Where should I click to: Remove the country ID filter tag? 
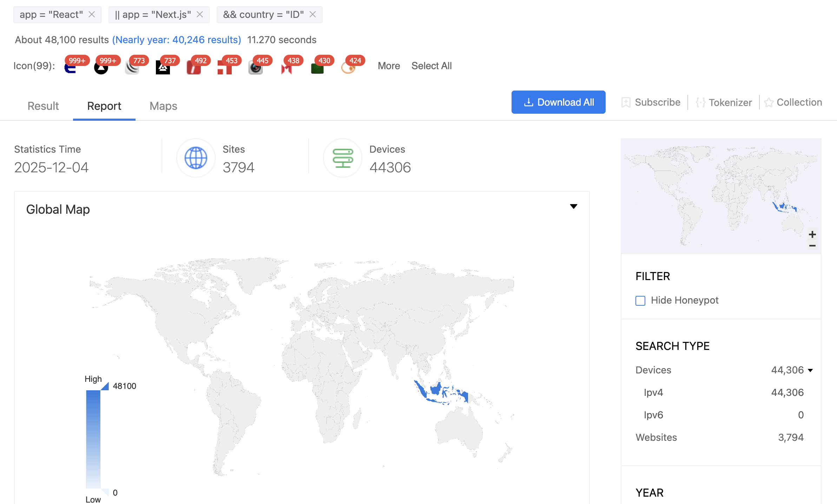click(313, 15)
